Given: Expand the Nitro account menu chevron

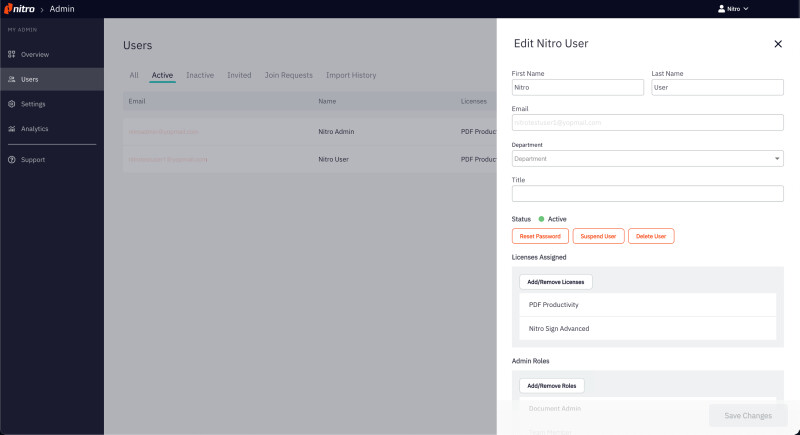Looking at the screenshot, I should coord(745,9).
